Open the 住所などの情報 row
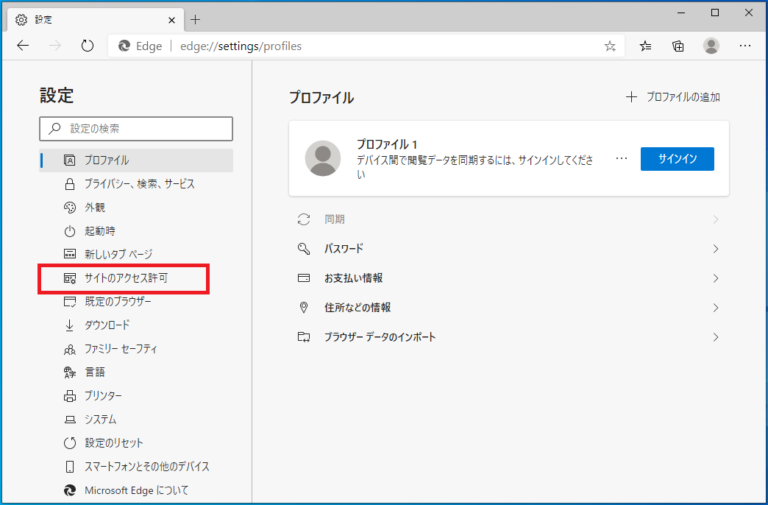 click(508, 308)
